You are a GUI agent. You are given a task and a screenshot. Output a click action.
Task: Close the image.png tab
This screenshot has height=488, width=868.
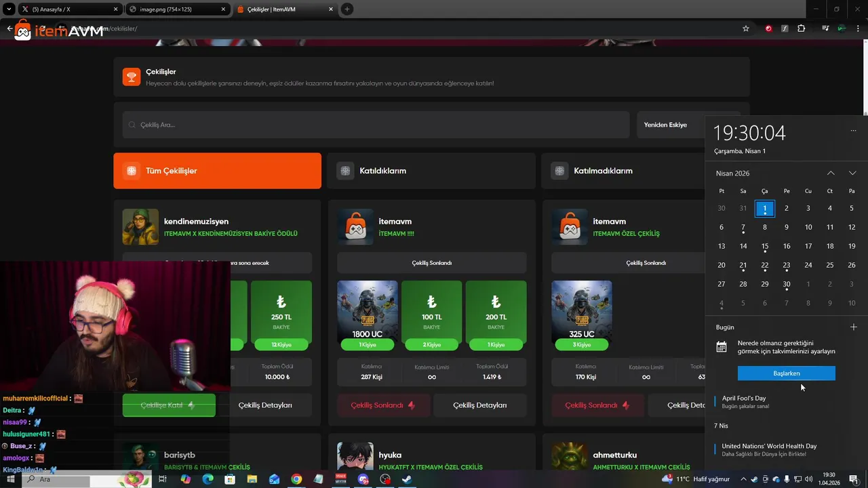click(x=223, y=9)
